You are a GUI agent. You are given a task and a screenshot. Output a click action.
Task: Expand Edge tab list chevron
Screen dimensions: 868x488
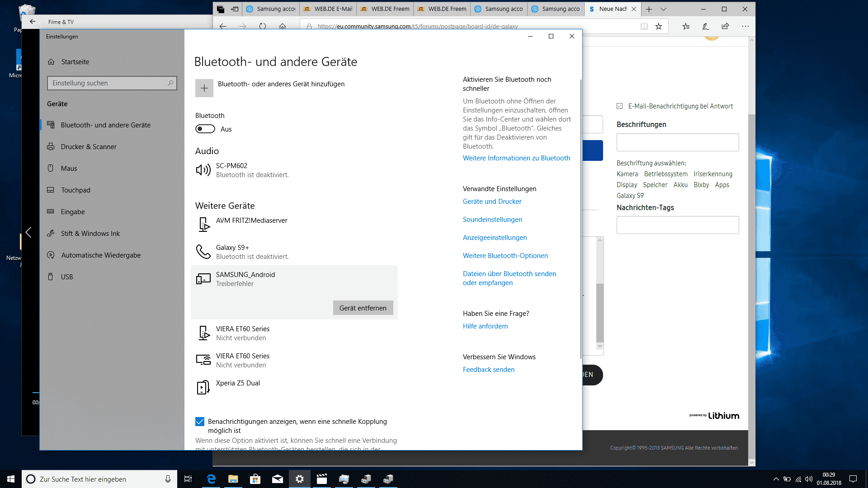[x=663, y=9]
